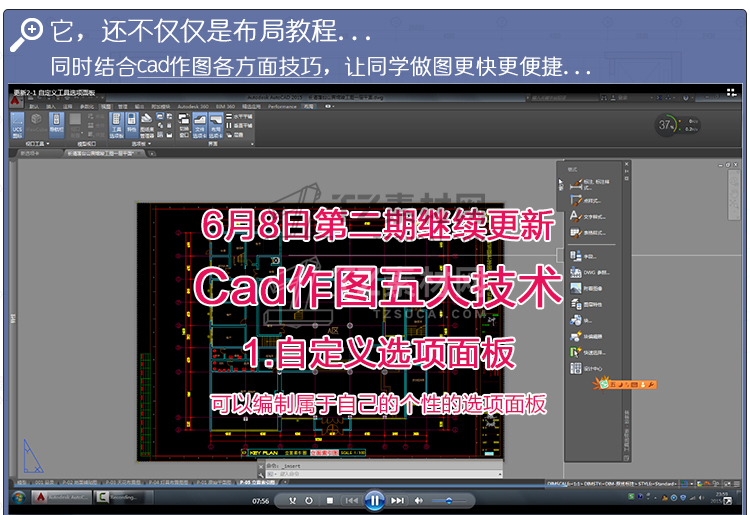750x515 pixels.
Task: Click the wrench on orange IME toolbar
Action: point(651,384)
